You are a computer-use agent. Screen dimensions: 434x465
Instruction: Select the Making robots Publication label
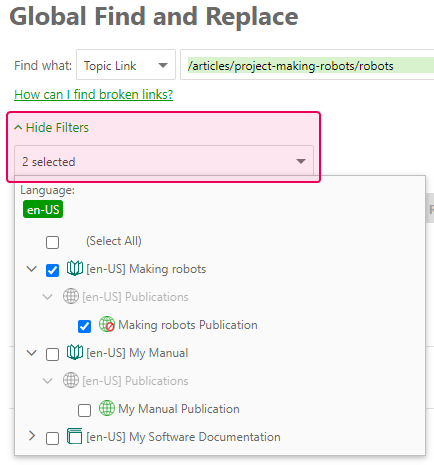[x=188, y=325]
